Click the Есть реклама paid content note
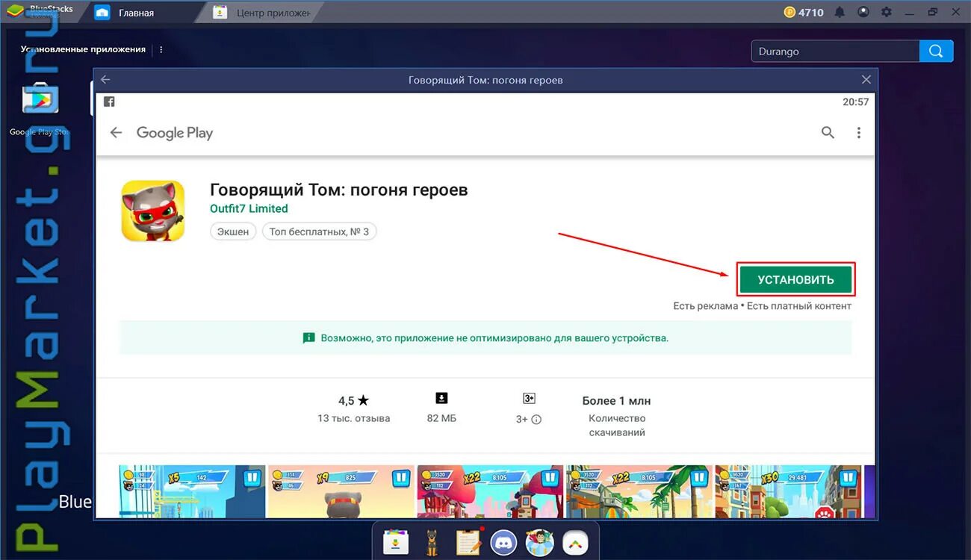This screenshot has width=971, height=560. click(x=762, y=306)
